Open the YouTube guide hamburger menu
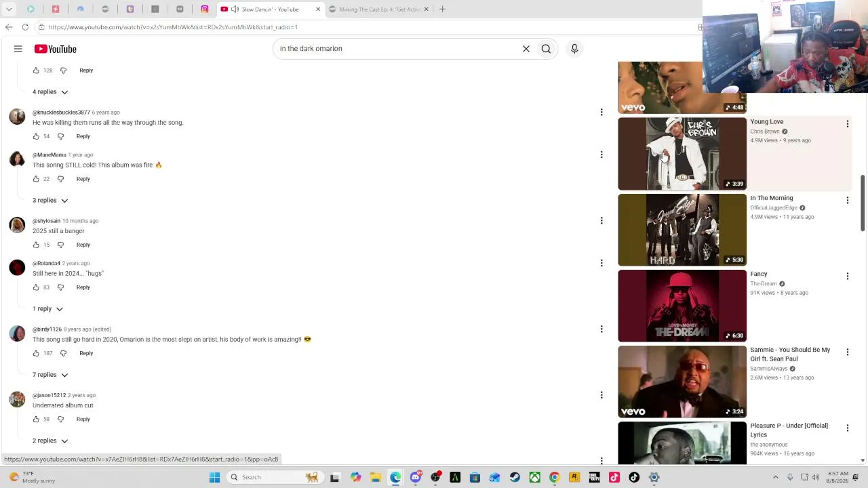This screenshot has width=868, height=488. 18,49
